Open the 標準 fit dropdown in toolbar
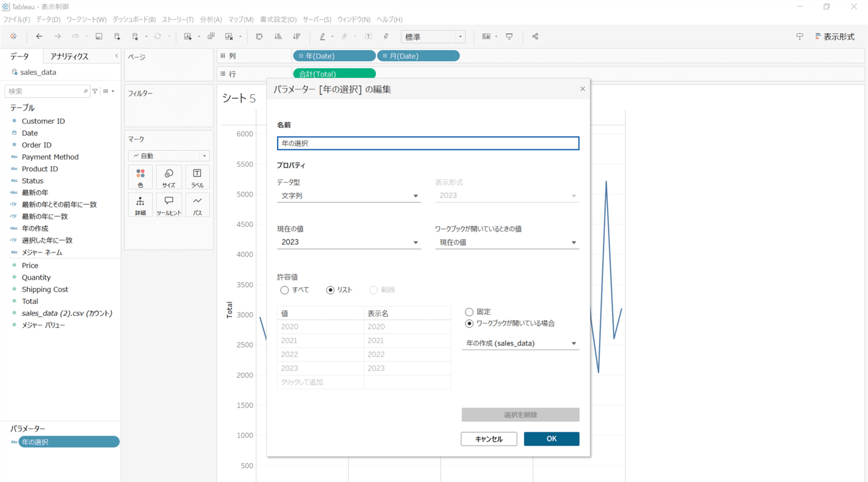This screenshot has width=868, height=482. coord(433,37)
